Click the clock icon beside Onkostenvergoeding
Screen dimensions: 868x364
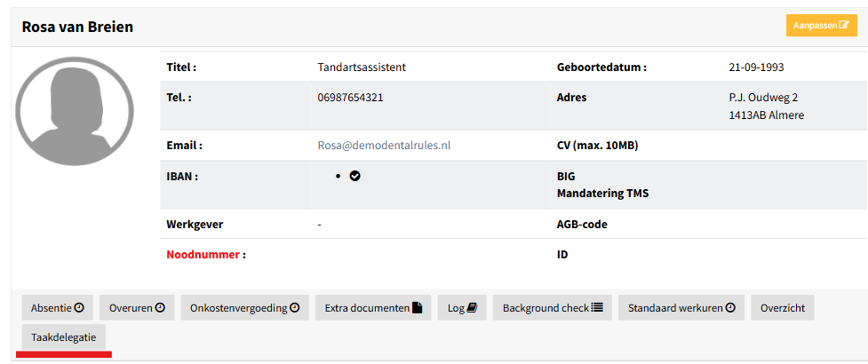coord(294,307)
